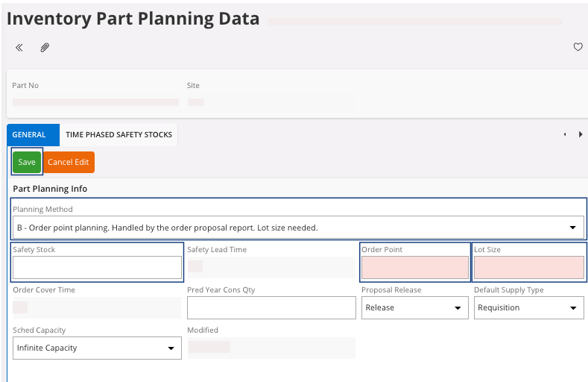Mark page as favorite with heart icon

[x=578, y=47]
